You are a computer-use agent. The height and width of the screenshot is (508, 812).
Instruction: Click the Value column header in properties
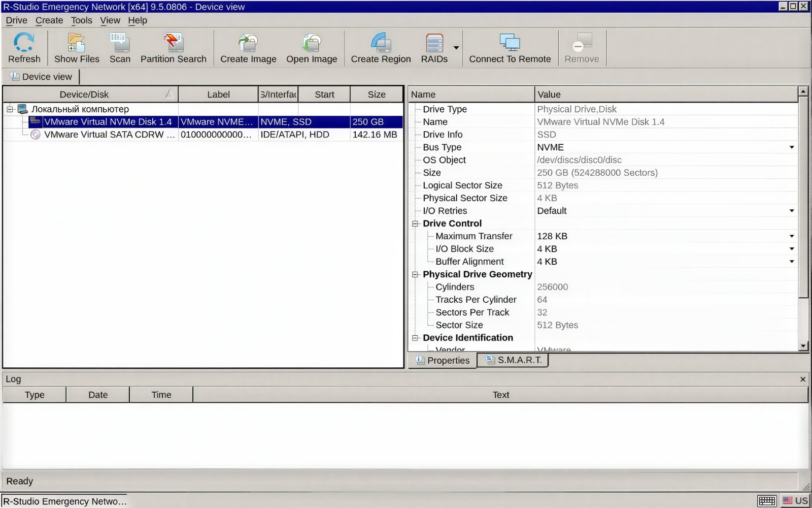[666, 94]
